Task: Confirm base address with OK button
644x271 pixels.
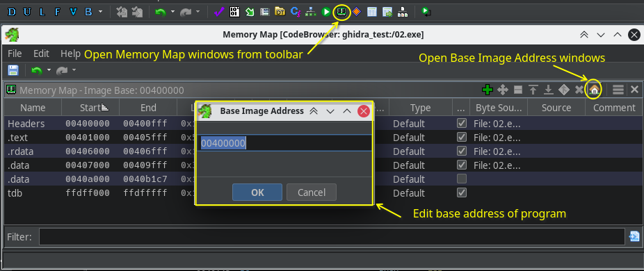Action: coord(257,192)
